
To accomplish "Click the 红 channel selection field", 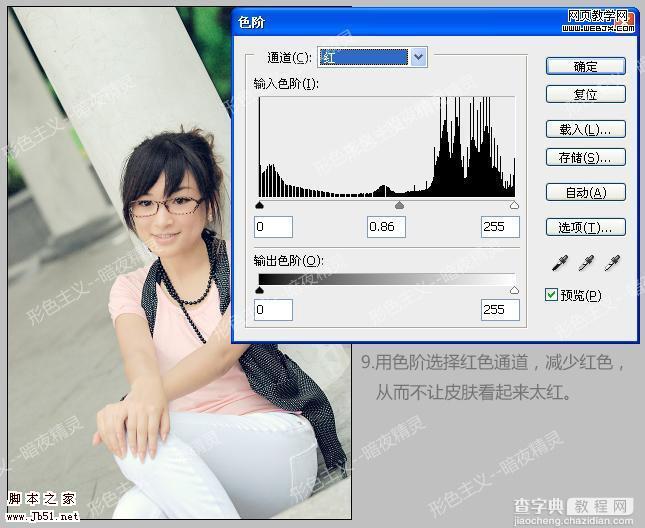I will click(x=364, y=57).
